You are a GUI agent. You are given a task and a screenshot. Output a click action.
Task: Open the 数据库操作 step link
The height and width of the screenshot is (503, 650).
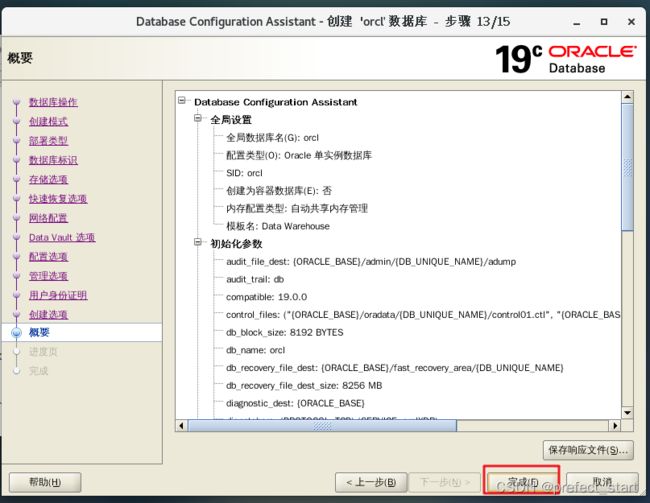(x=53, y=102)
